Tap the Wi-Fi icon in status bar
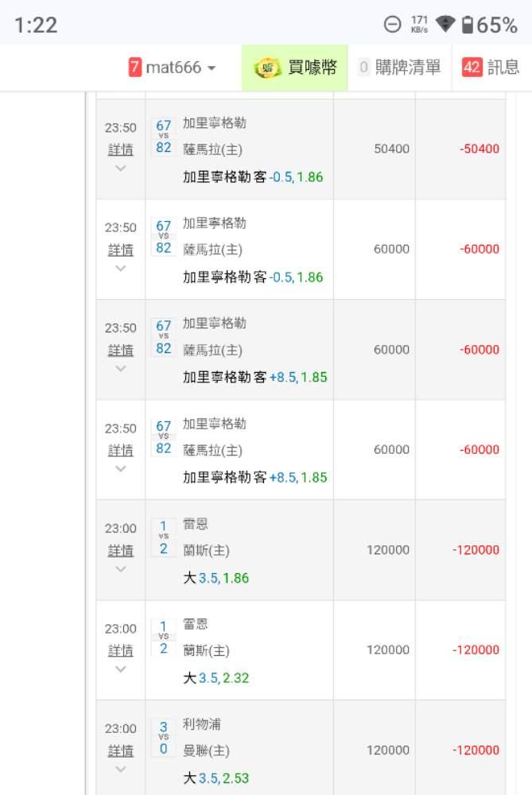This screenshot has height=795, width=532. pyautogui.click(x=445, y=25)
